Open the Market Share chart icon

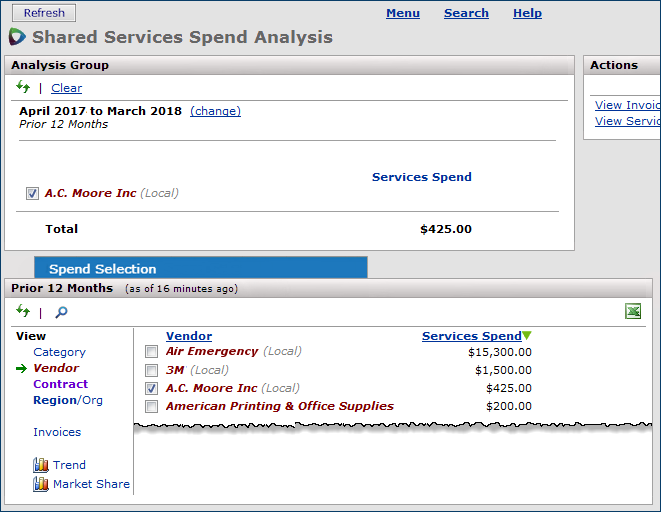coord(41,484)
